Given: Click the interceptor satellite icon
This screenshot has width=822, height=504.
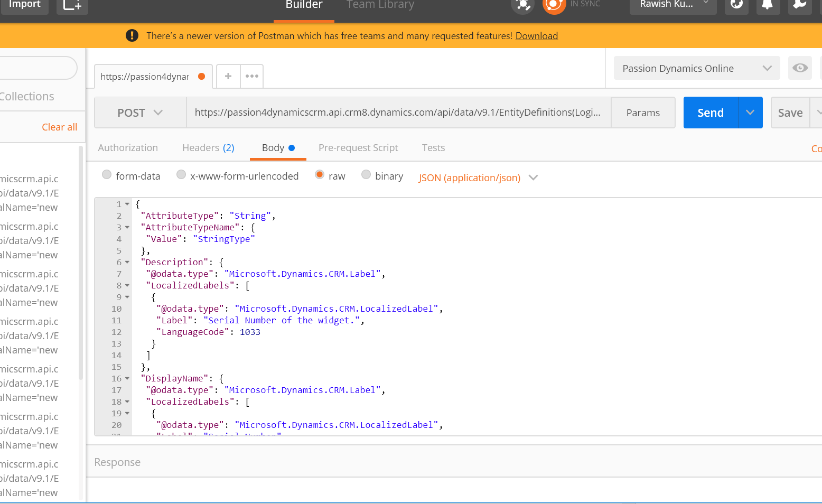Looking at the screenshot, I should (522, 5).
